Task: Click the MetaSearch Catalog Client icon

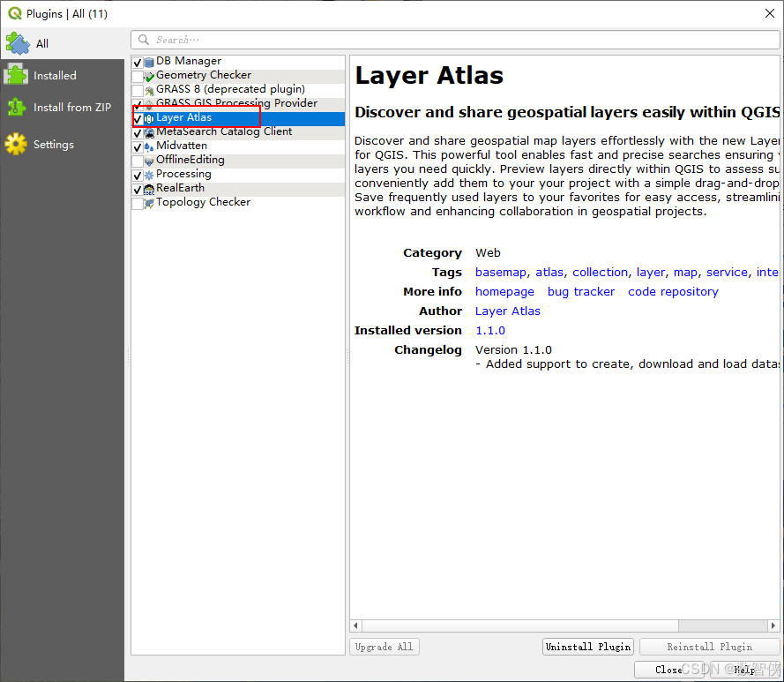Action: coord(149,133)
